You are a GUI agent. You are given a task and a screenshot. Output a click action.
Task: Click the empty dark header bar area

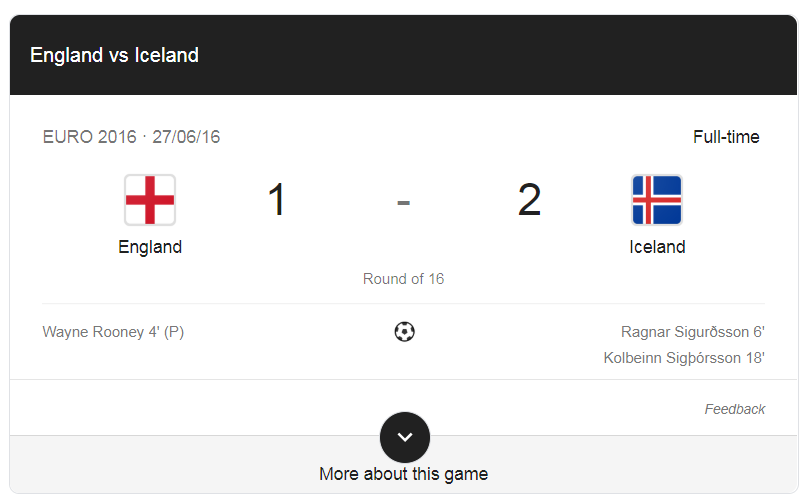click(x=500, y=55)
